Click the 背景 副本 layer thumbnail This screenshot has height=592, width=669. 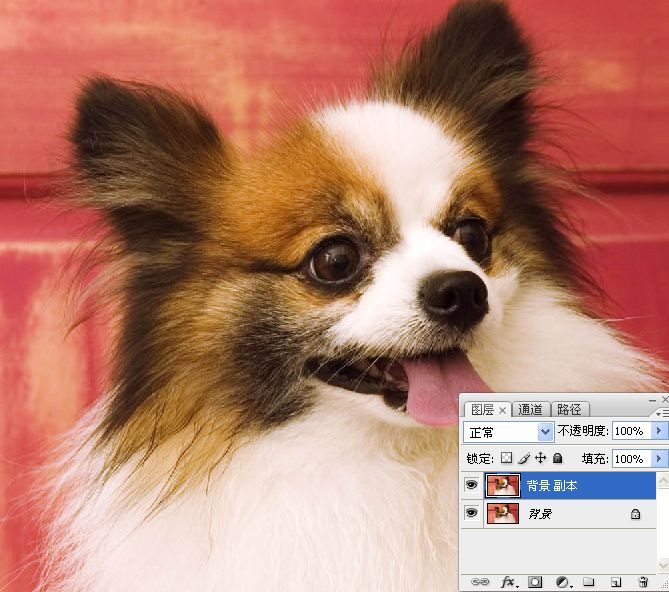(502, 486)
